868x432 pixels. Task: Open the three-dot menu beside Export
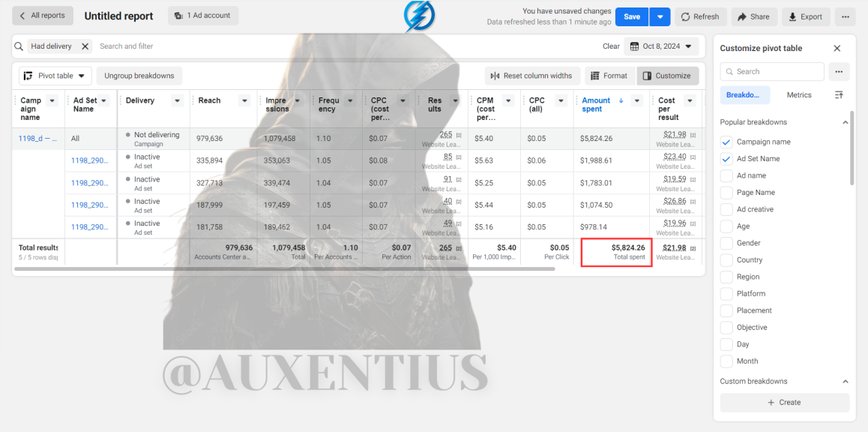pos(845,16)
